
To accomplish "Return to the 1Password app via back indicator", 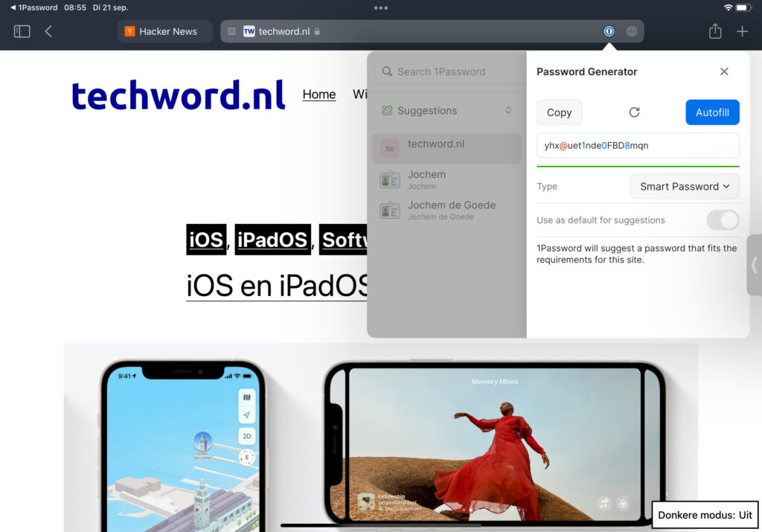I will (33, 7).
